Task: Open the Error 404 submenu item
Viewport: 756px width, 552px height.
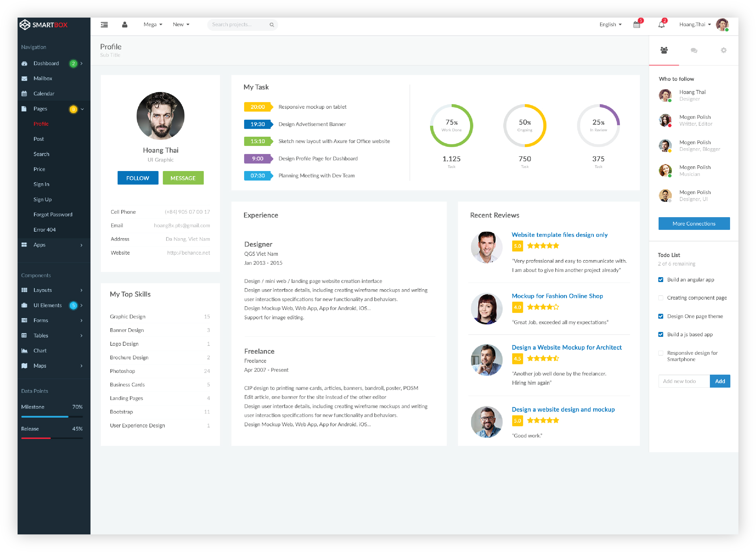Action: [45, 230]
